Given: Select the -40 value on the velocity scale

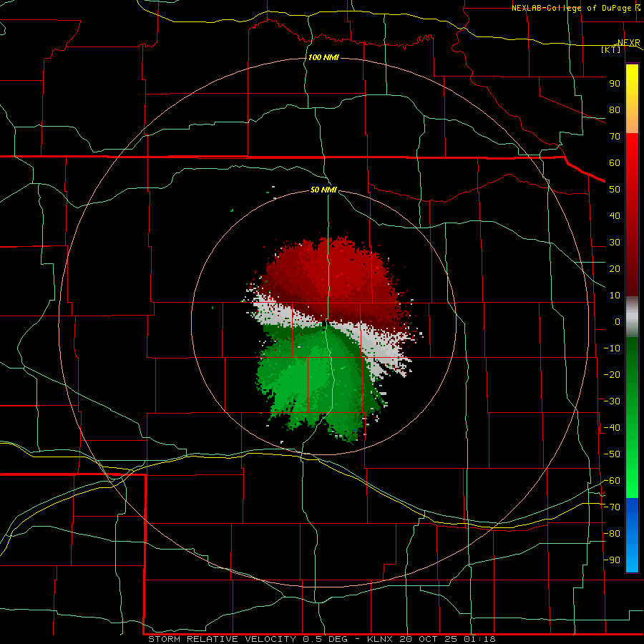Looking at the screenshot, I should click(612, 428).
